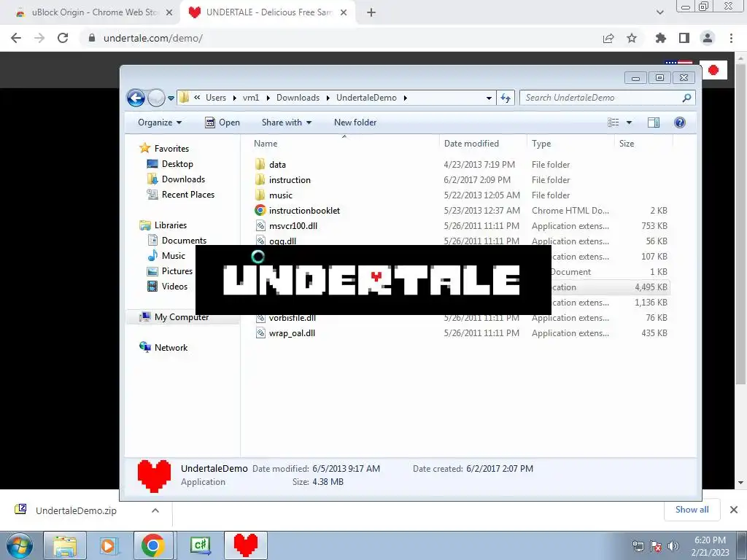Select Desktop in the navigation pane
The image size is (747, 560).
point(170,164)
